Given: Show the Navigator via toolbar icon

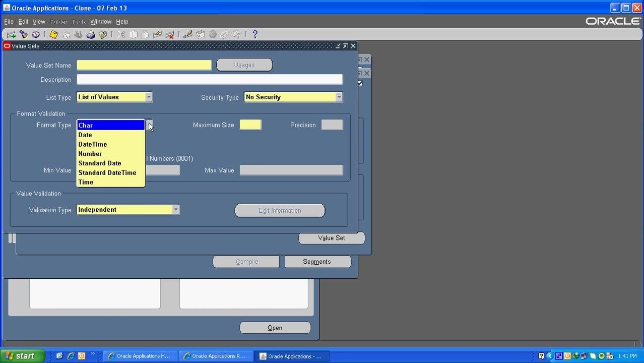Looking at the screenshot, I should 36,35.
